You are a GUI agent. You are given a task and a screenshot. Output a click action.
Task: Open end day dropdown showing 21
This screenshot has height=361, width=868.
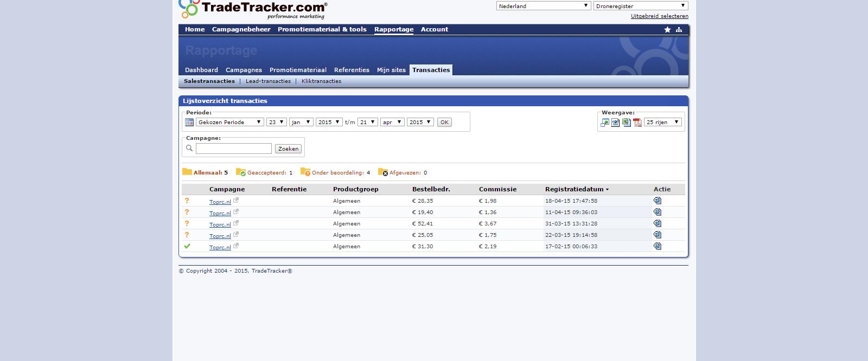click(x=368, y=123)
